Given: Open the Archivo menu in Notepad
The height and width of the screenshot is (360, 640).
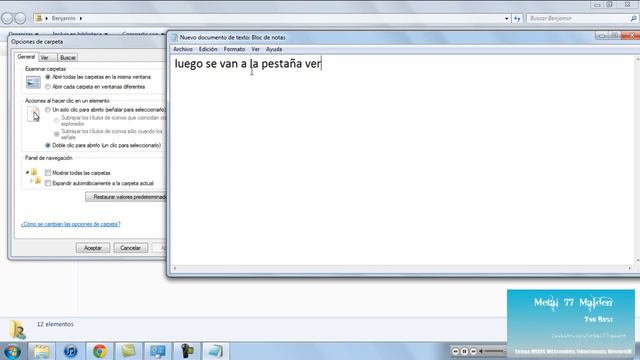Looking at the screenshot, I should point(182,49).
